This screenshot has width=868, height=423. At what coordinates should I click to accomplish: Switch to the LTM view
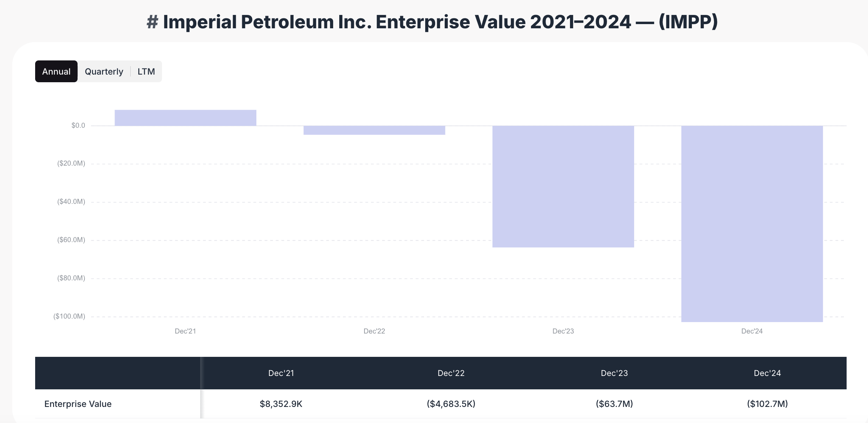pyautogui.click(x=146, y=72)
